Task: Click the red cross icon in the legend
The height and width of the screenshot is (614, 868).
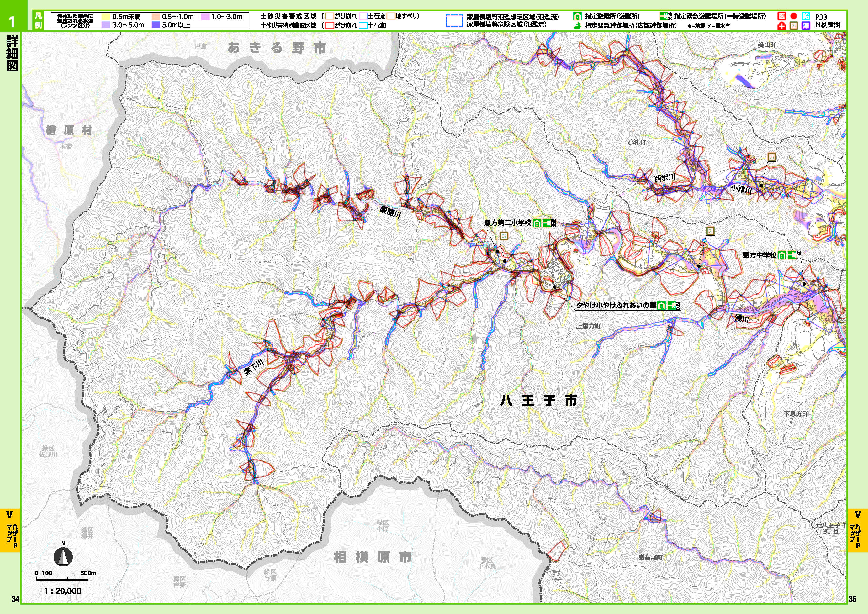Action: tap(782, 26)
